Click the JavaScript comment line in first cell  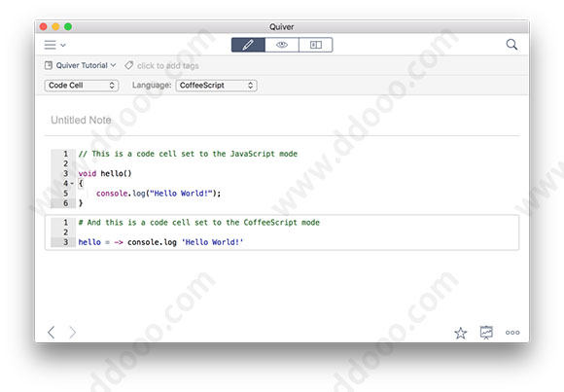coord(188,154)
